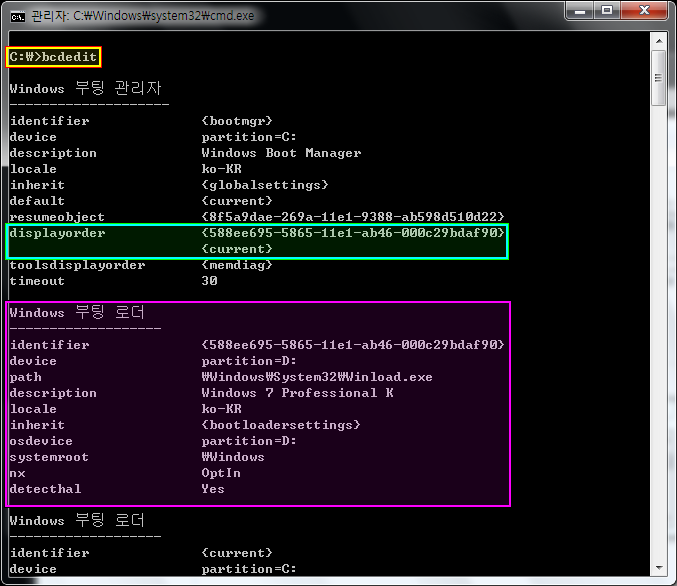Click the 'osdevice' label
This screenshot has width=677, height=586.
[41, 441]
